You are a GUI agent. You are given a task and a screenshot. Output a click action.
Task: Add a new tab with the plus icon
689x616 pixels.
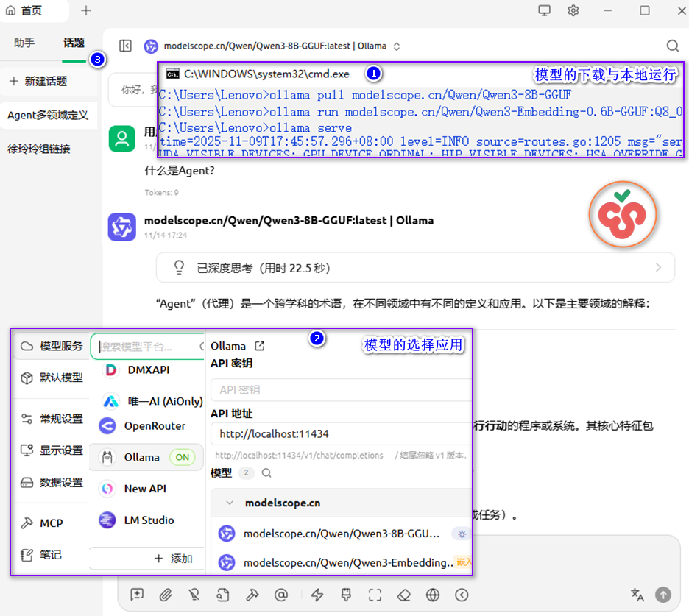pos(86,10)
